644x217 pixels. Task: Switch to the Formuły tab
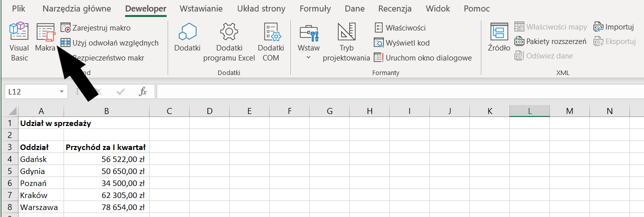click(x=315, y=8)
